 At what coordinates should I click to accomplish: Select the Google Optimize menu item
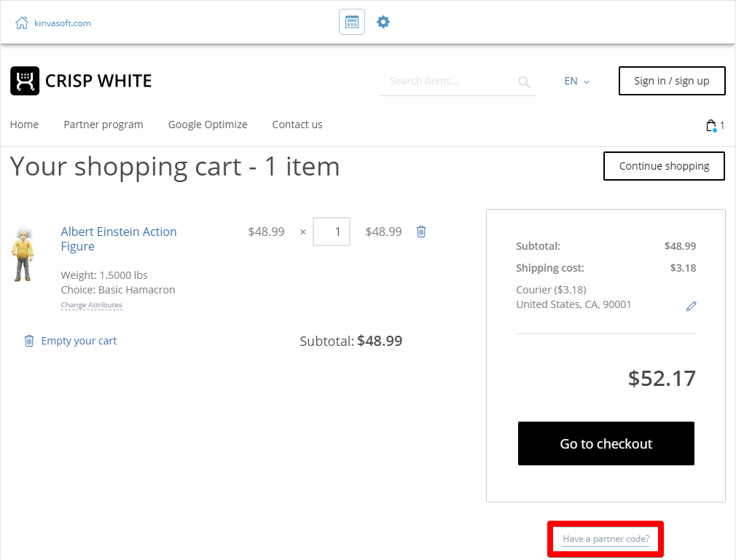tap(208, 125)
